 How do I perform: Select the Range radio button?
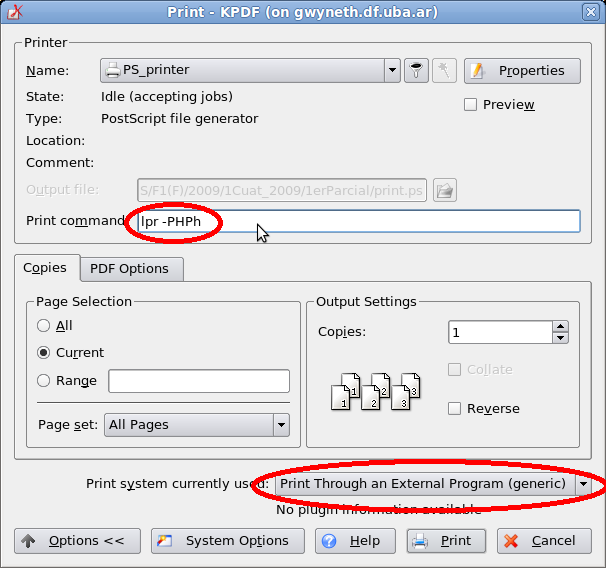(x=43, y=381)
